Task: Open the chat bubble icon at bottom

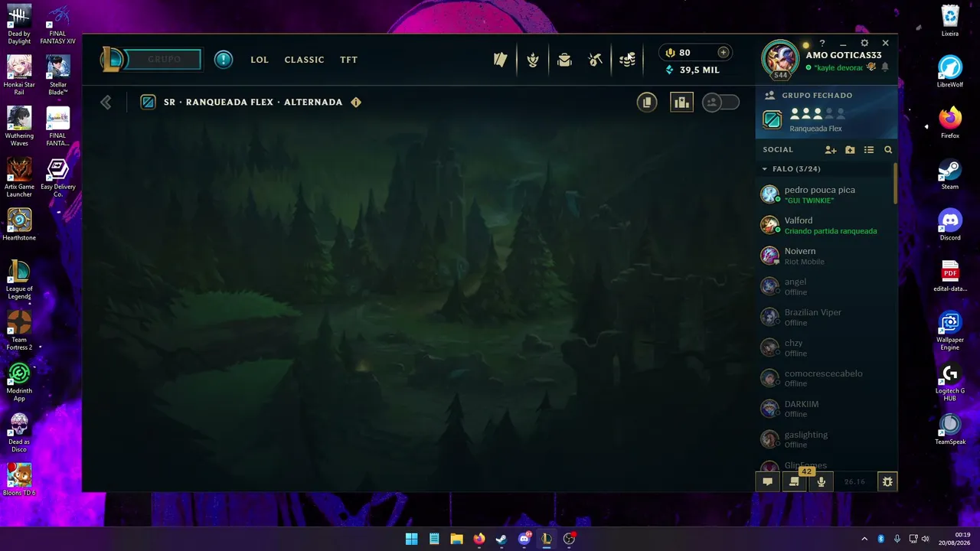Action: point(767,482)
